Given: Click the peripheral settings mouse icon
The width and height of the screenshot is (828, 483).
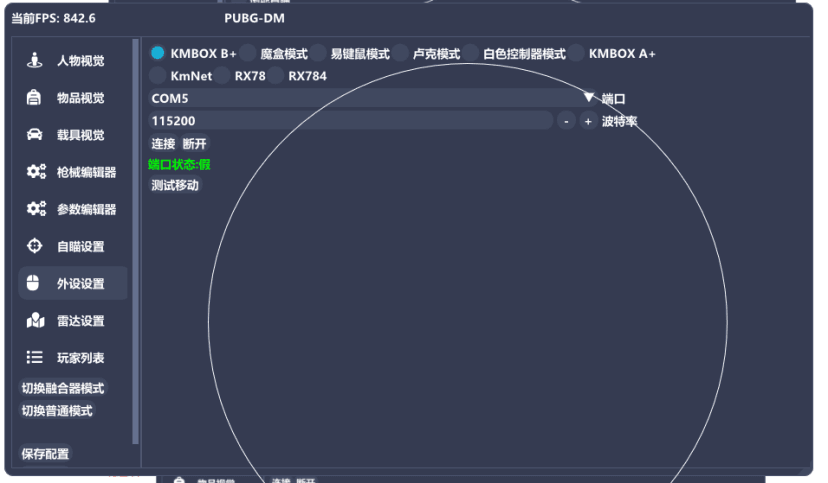Looking at the screenshot, I should 33,283.
